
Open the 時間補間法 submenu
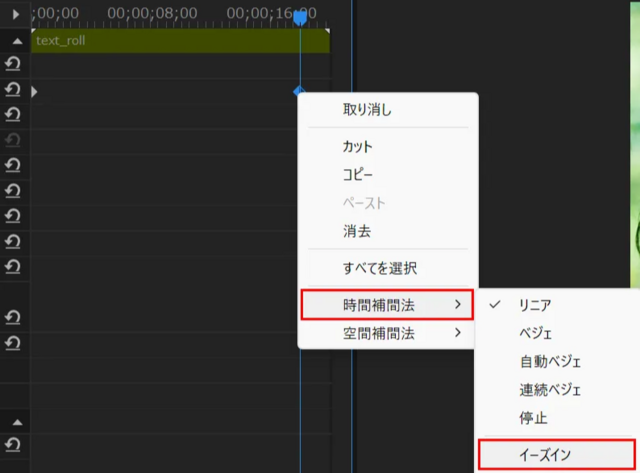[387, 304]
